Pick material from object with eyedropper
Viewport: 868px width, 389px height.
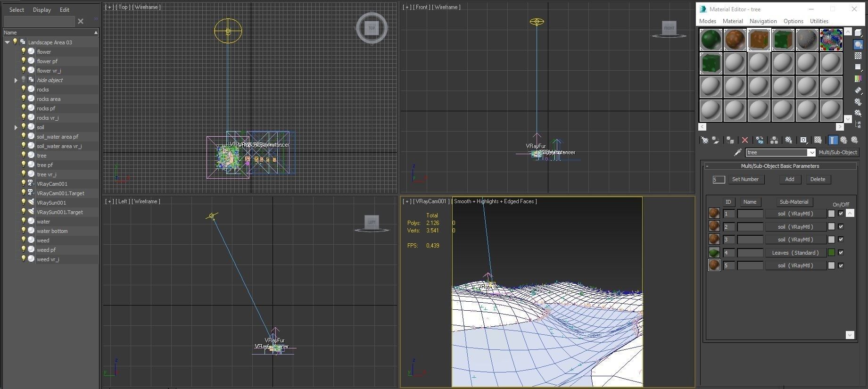738,152
